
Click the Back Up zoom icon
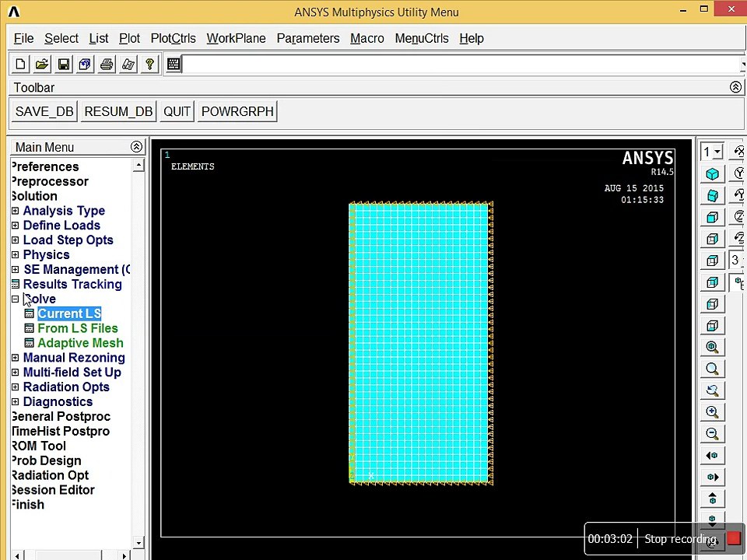click(712, 390)
